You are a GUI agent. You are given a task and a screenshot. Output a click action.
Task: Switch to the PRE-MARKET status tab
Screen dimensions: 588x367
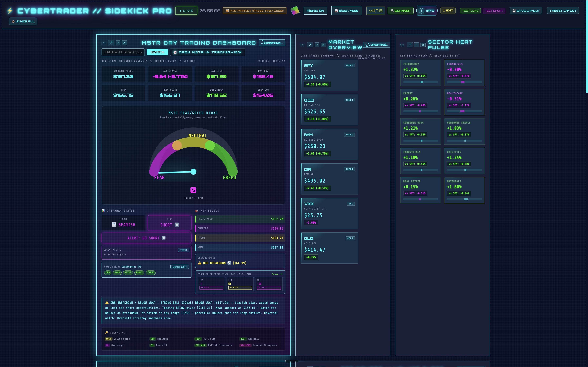click(x=254, y=11)
